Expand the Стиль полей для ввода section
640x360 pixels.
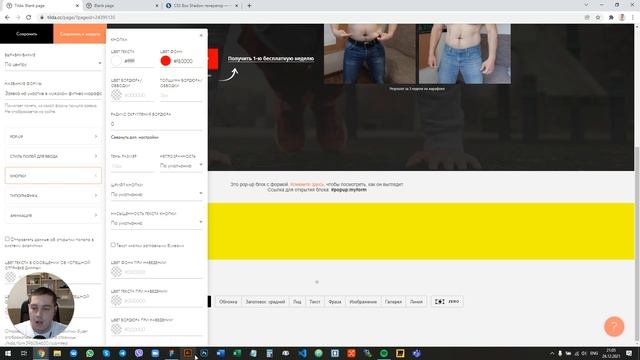coord(53,156)
